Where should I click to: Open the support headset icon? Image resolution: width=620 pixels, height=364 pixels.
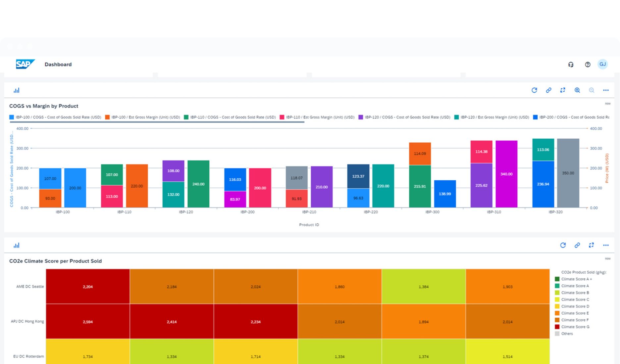(571, 65)
